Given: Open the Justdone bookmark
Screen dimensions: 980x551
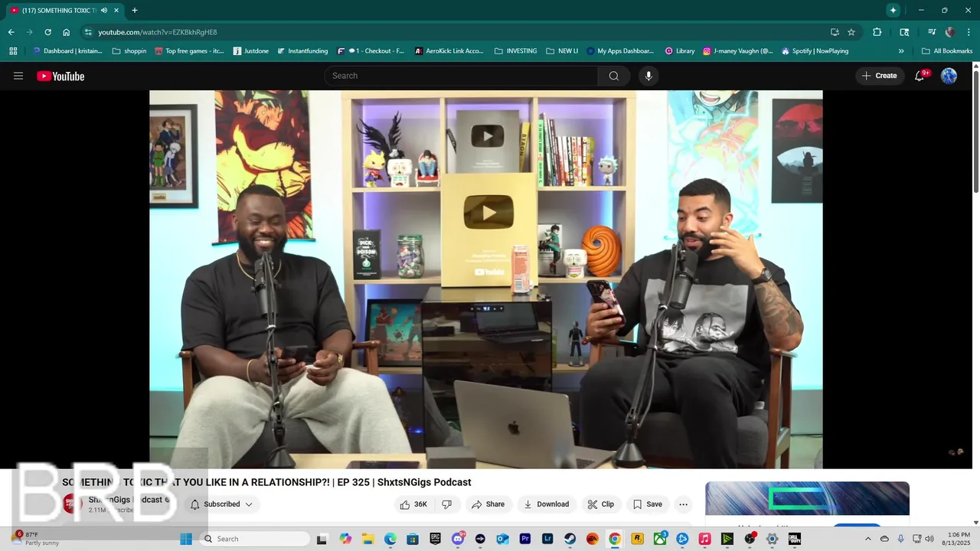Looking at the screenshot, I should pos(250,51).
